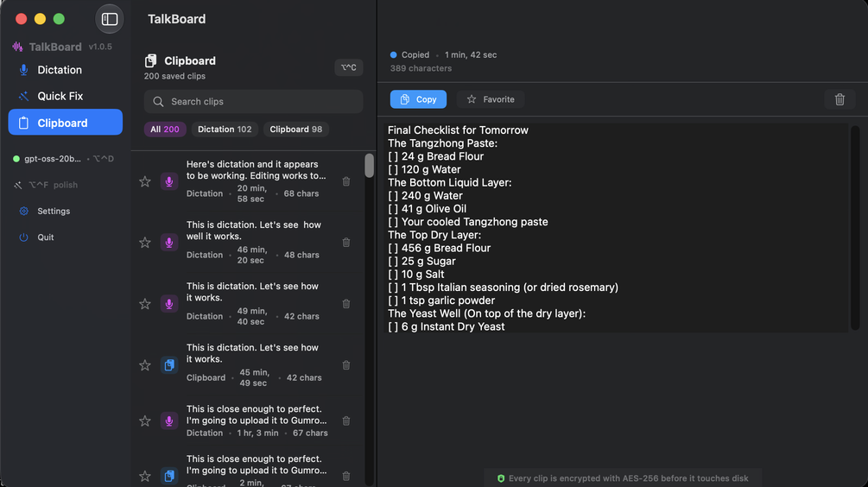
Task: Open clip 'This is dictation. Let's see how well it works.'
Action: coord(247,243)
